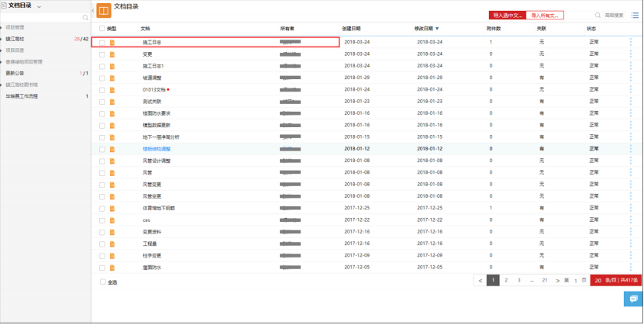
Task: Click the 状态 column header
Action: pos(591,29)
